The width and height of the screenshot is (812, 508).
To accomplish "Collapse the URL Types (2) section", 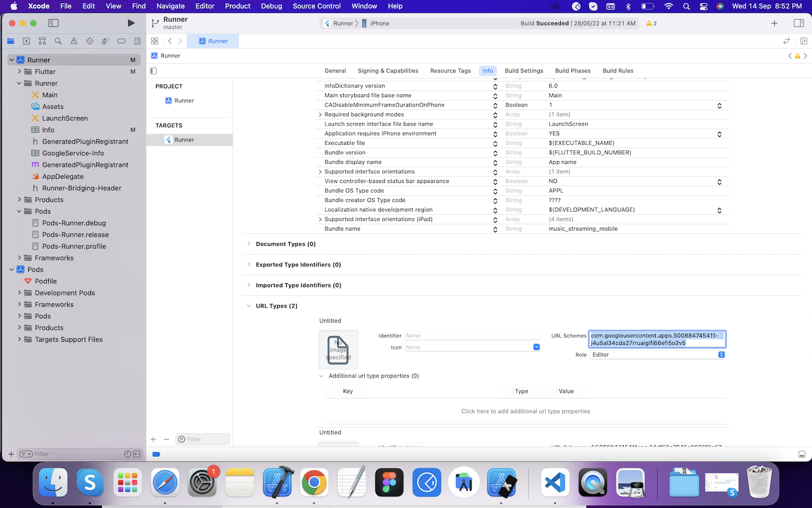I will tap(249, 305).
